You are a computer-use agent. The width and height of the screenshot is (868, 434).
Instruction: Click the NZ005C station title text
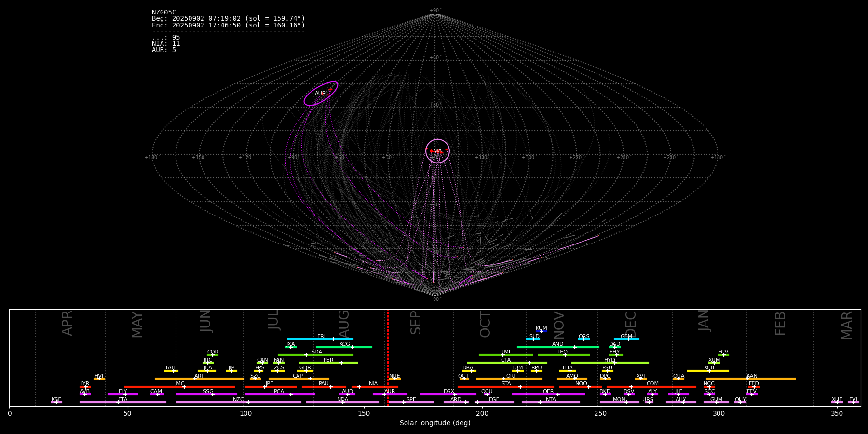164,13
